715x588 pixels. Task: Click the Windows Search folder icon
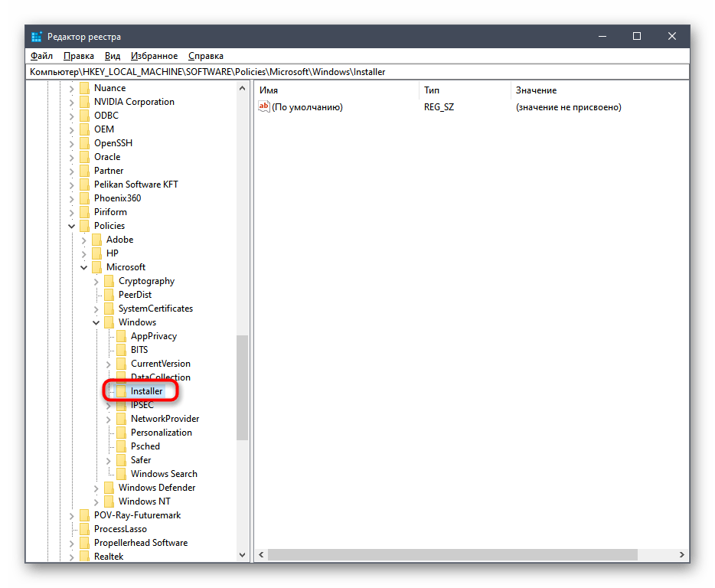121,474
